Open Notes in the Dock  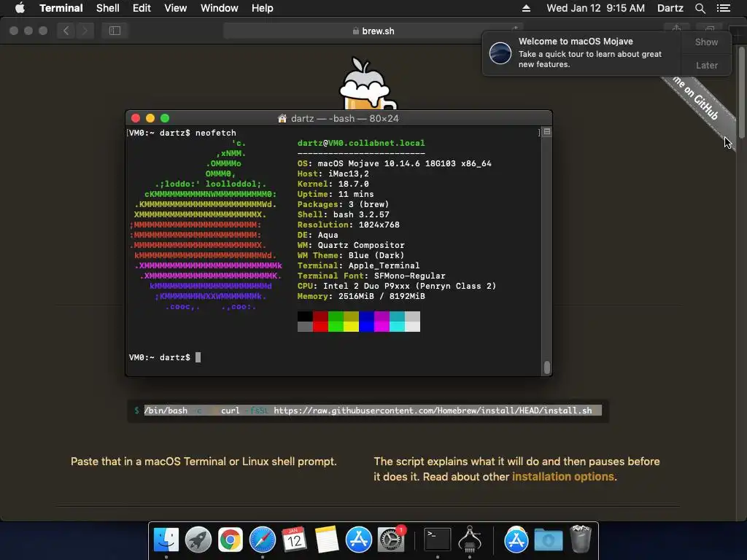pyautogui.click(x=326, y=540)
